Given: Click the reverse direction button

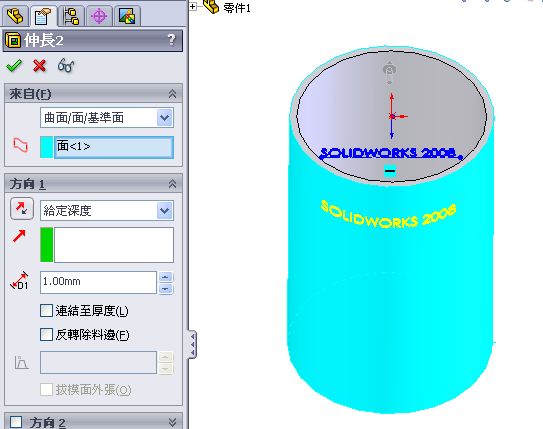Looking at the screenshot, I should pos(22,209).
